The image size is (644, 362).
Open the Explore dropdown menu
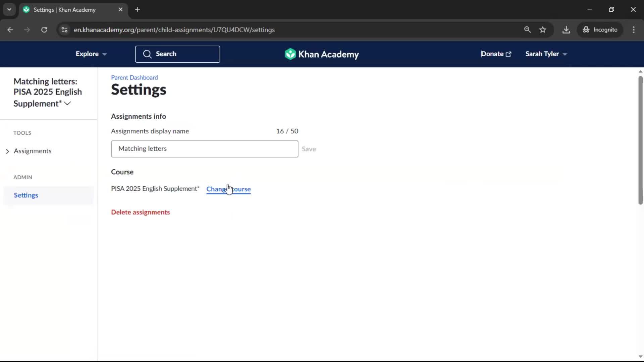click(91, 54)
